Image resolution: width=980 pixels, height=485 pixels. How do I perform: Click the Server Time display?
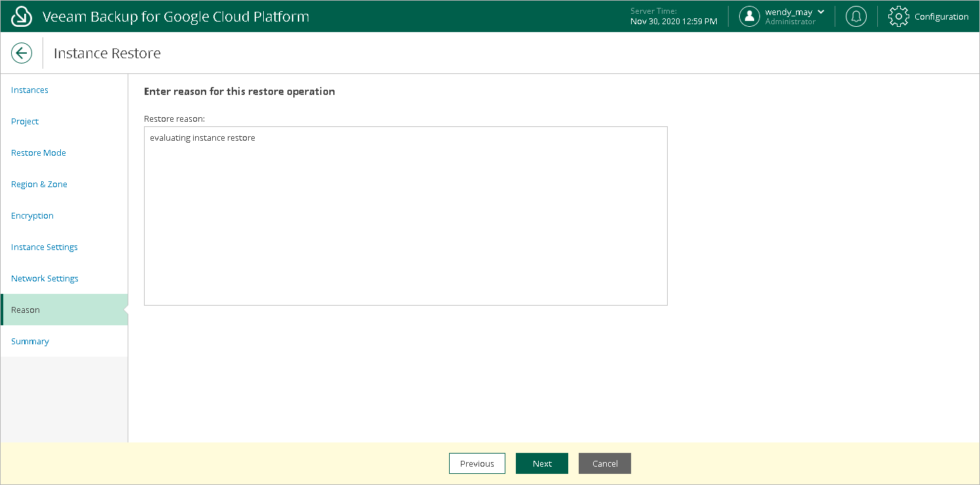[674, 16]
